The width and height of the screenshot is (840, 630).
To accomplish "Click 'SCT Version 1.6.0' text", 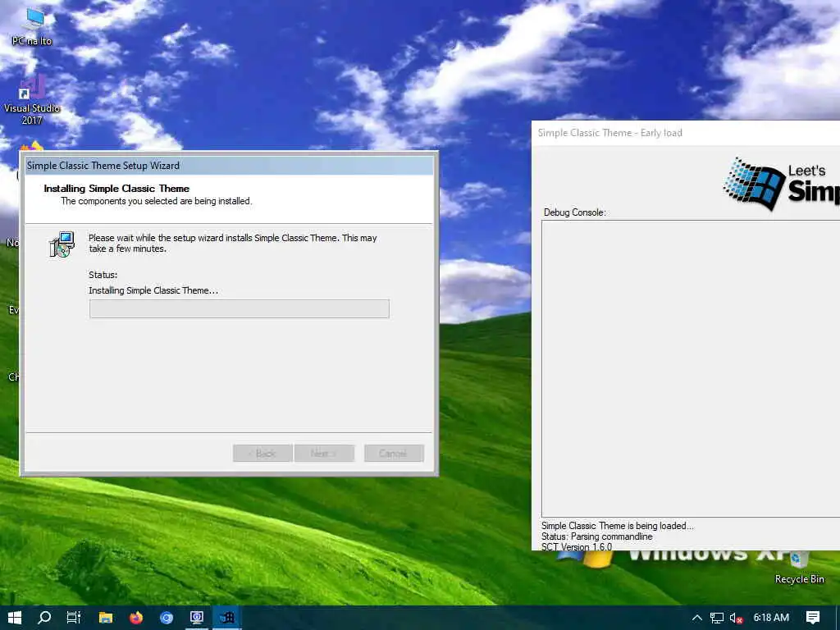I will pos(577,546).
